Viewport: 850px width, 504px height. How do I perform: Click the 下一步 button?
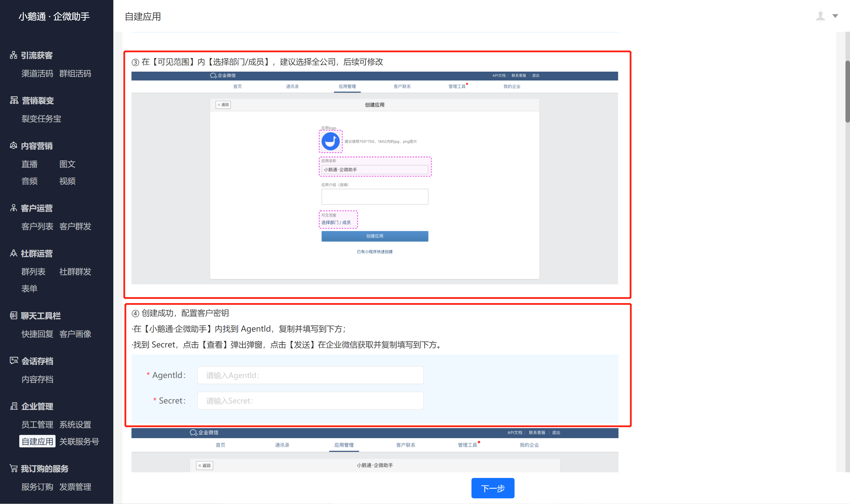click(493, 488)
